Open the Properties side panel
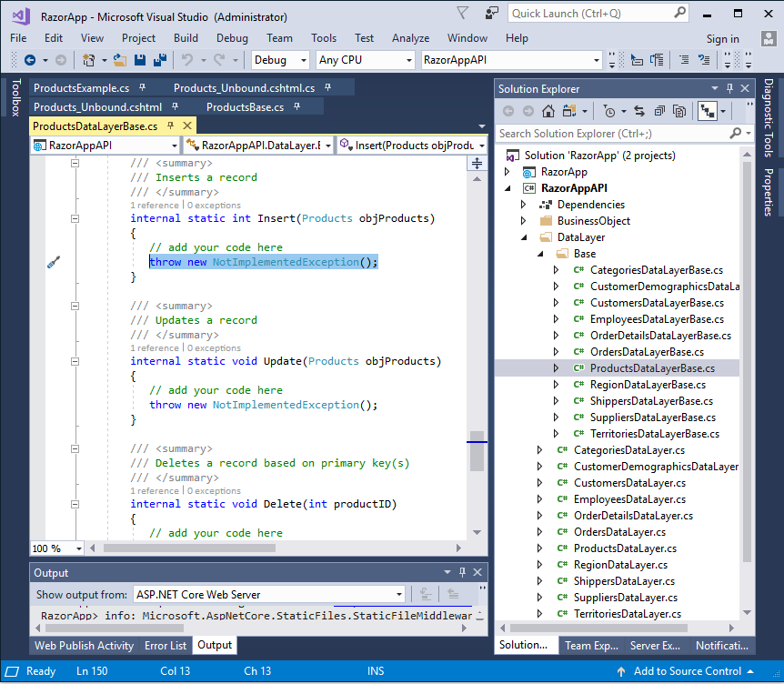The image size is (784, 684). pos(769,192)
